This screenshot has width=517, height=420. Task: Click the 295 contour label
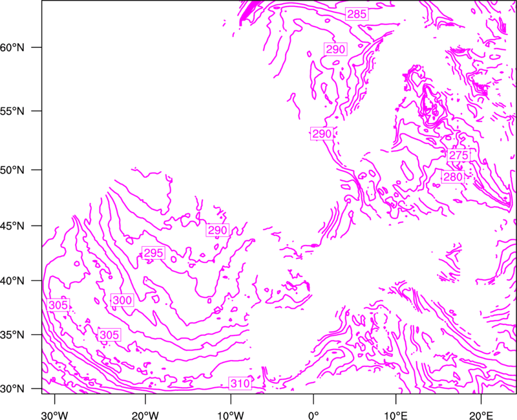pyautogui.click(x=154, y=253)
